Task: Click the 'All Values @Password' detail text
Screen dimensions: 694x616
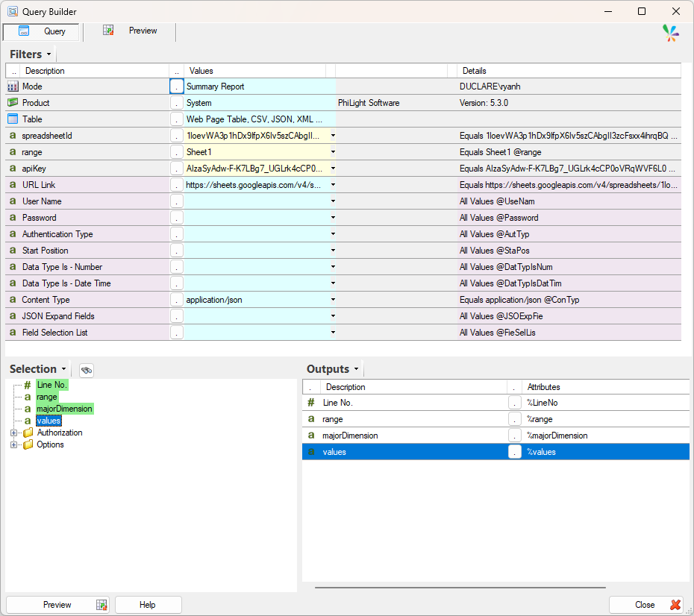Action: (x=498, y=218)
